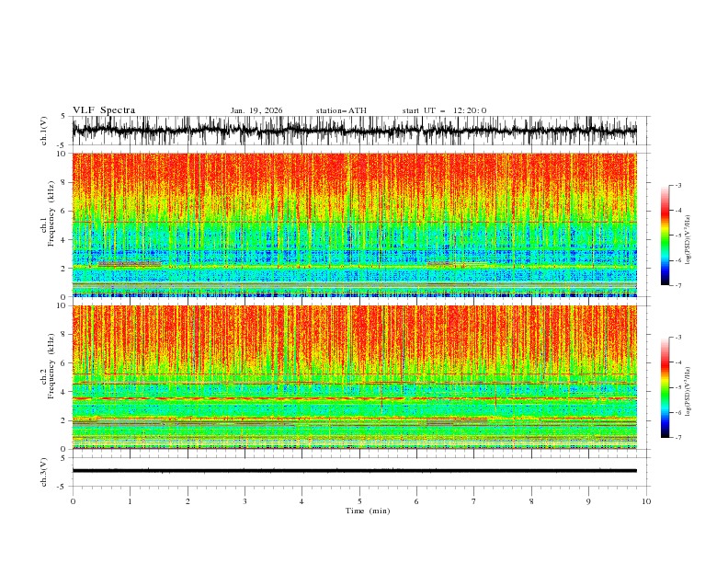Viewport: 728px width, 563px height.
Task: Click time-axis tick label "1"
Action: (x=130, y=501)
